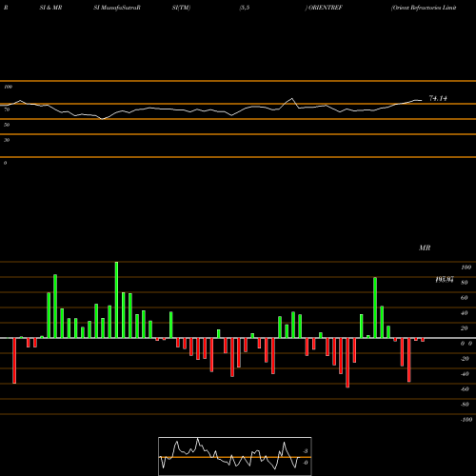Click the RSI axis label 70
476x476 pixels.
[x=7, y=109]
